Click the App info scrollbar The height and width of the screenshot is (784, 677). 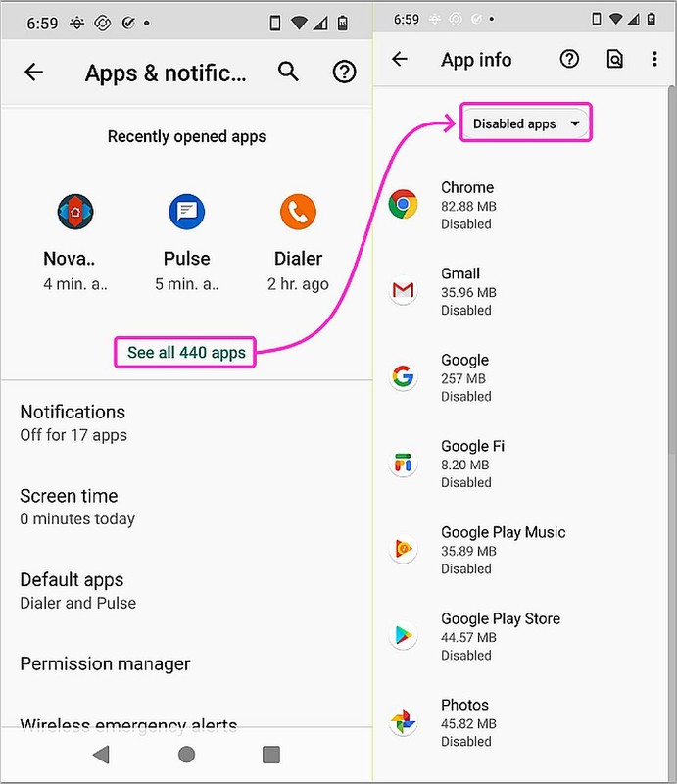coord(672,270)
